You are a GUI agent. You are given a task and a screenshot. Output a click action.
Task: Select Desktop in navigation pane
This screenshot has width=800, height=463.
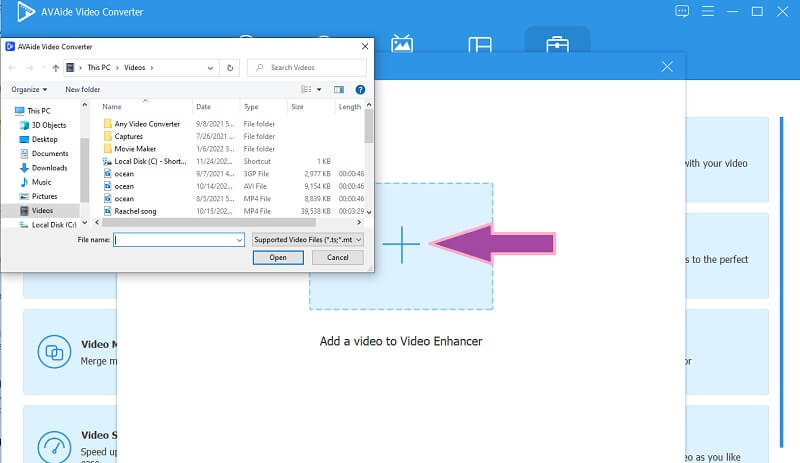pyautogui.click(x=44, y=139)
